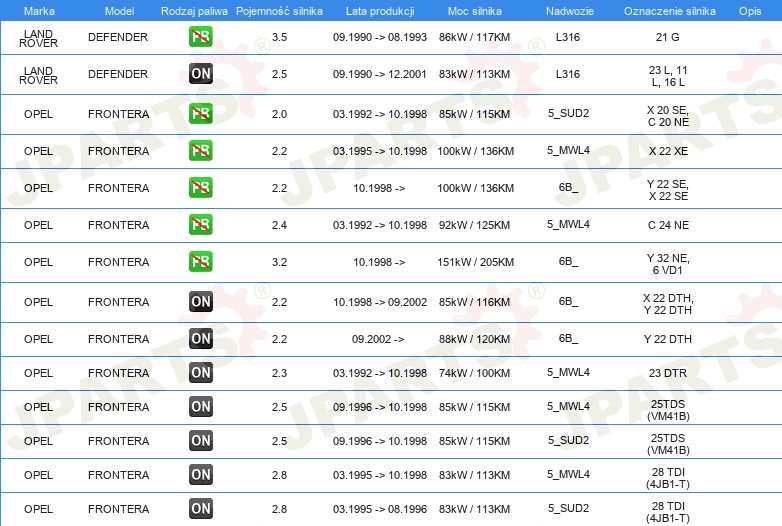Click ON diesel icon for Defender 2.5
The image size is (782, 526).
click(200, 74)
